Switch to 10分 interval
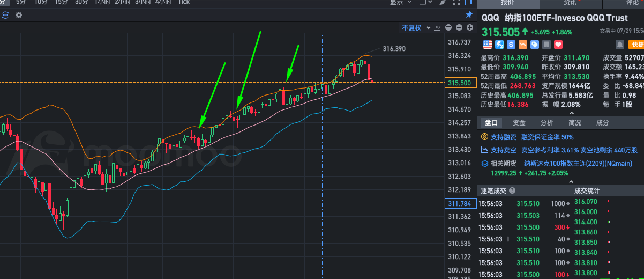This screenshot has width=644, height=279. (x=41, y=2)
